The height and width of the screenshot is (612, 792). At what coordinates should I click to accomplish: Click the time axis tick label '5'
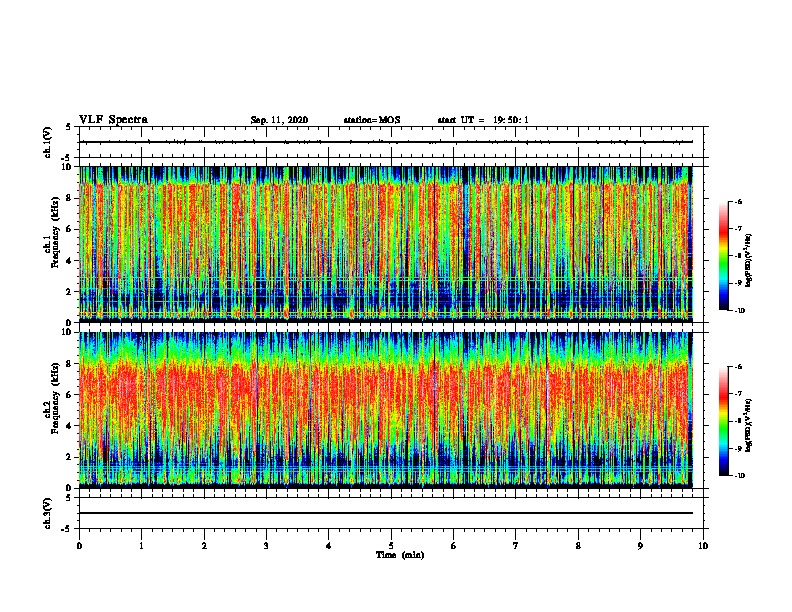pos(391,546)
